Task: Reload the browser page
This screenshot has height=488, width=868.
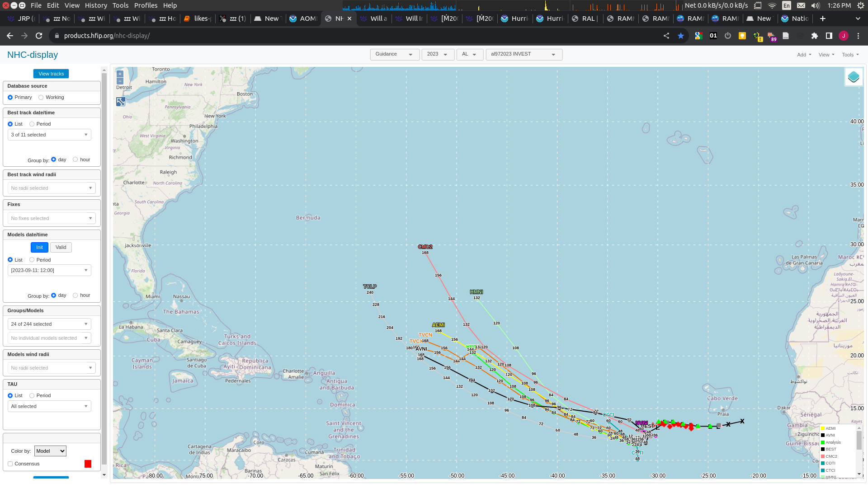Action: (x=39, y=36)
